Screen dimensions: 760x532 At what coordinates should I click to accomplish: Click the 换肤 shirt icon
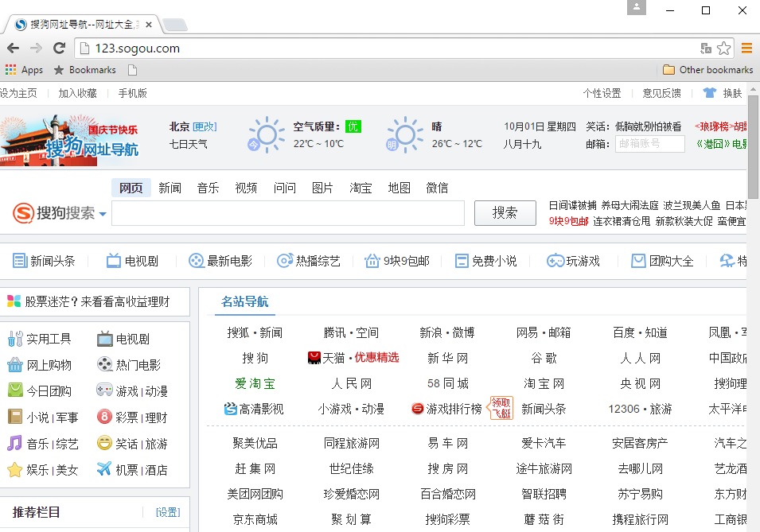pyautogui.click(x=709, y=92)
